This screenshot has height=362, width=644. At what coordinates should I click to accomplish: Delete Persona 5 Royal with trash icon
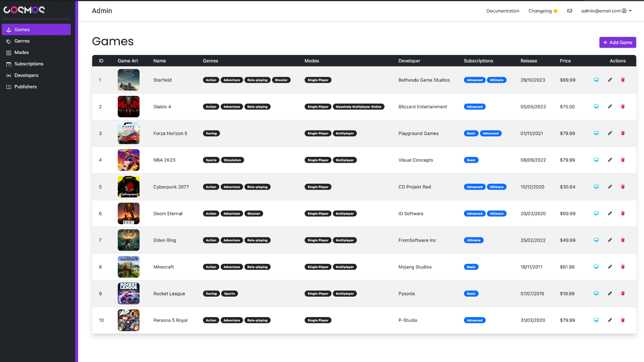pyautogui.click(x=623, y=320)
